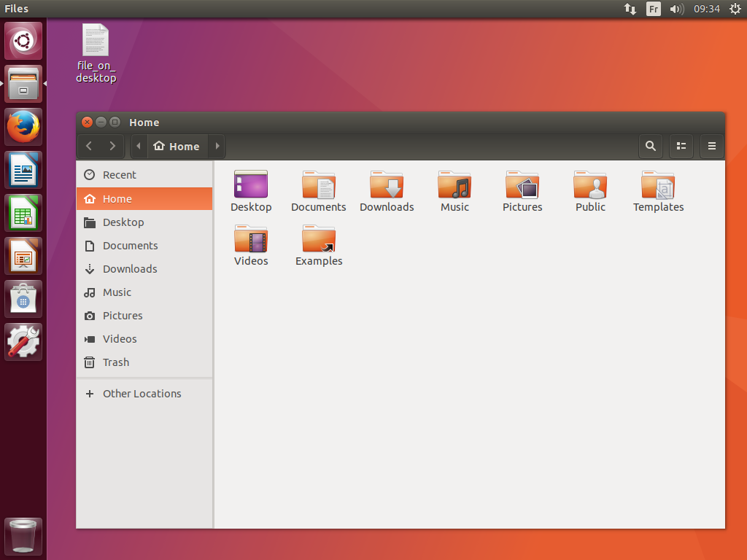Go to Pictures in the sidebar

click(x=144, y=315)
